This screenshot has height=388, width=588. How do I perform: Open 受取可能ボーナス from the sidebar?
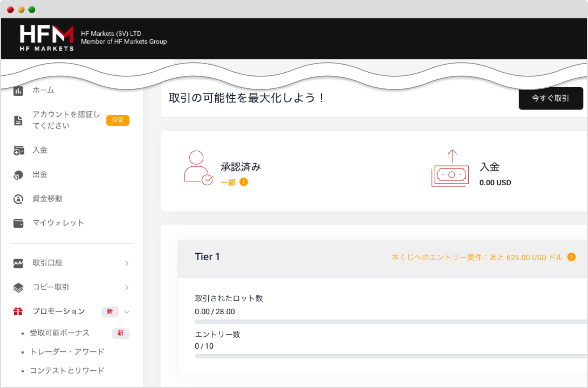click(60, 333)
